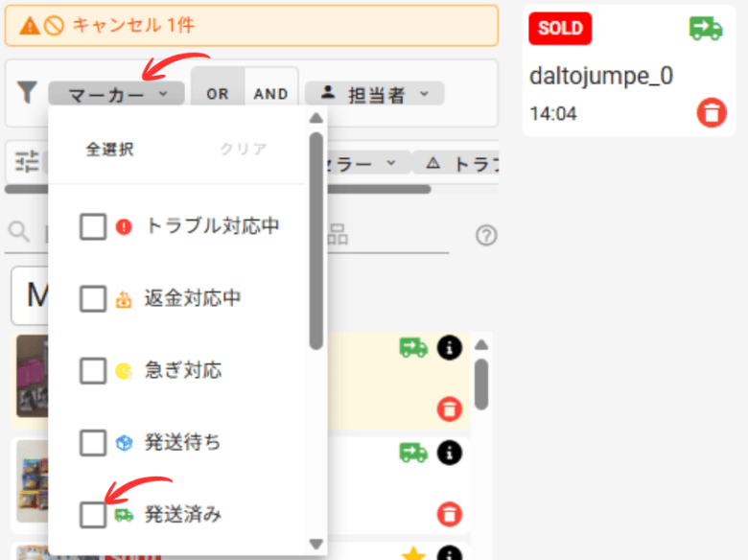Click the yellow urgent clock icon
Image resolution: width=748 pixels, height=560 pixels.
(x=124, y=371)
